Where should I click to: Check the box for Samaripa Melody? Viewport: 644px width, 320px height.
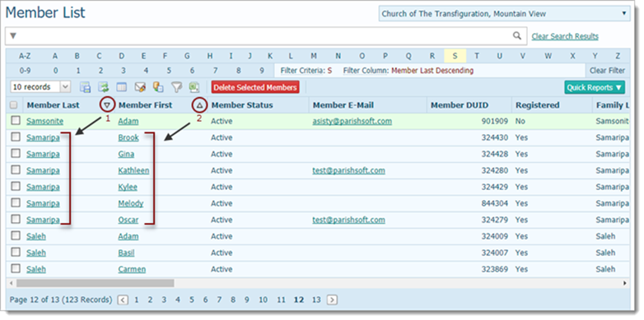click(16, 202)
